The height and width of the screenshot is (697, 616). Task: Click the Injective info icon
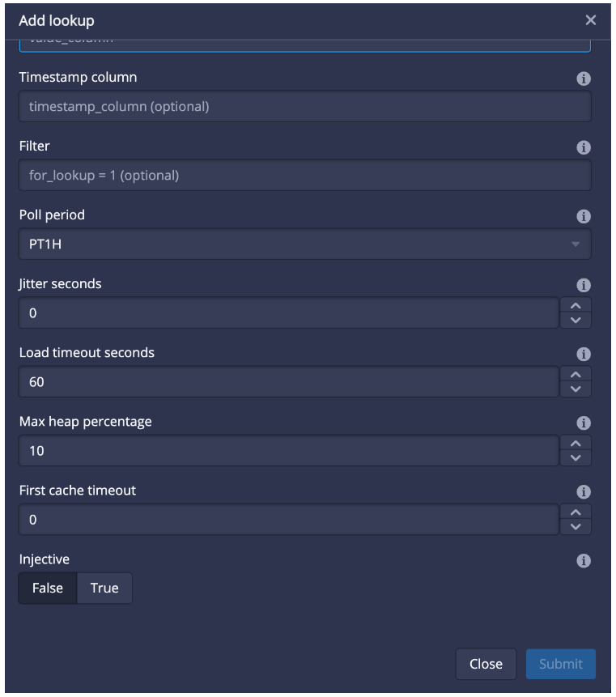[x=583, y=560]
